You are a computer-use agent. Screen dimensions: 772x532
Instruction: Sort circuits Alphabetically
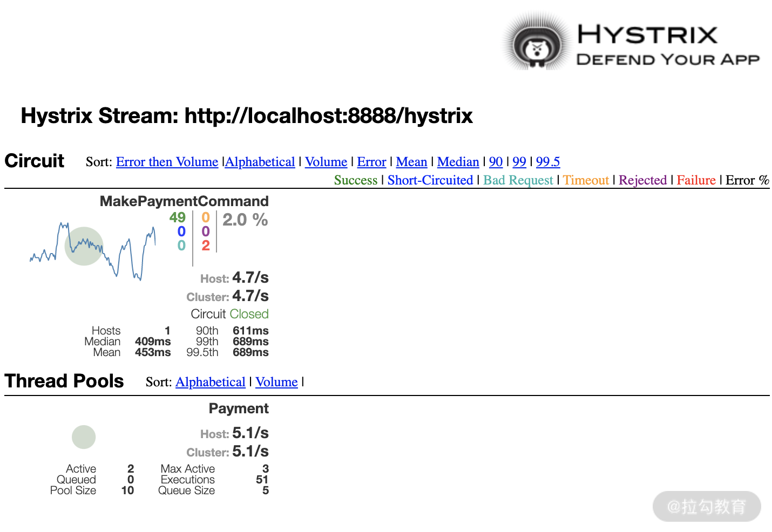coord(260,162)
